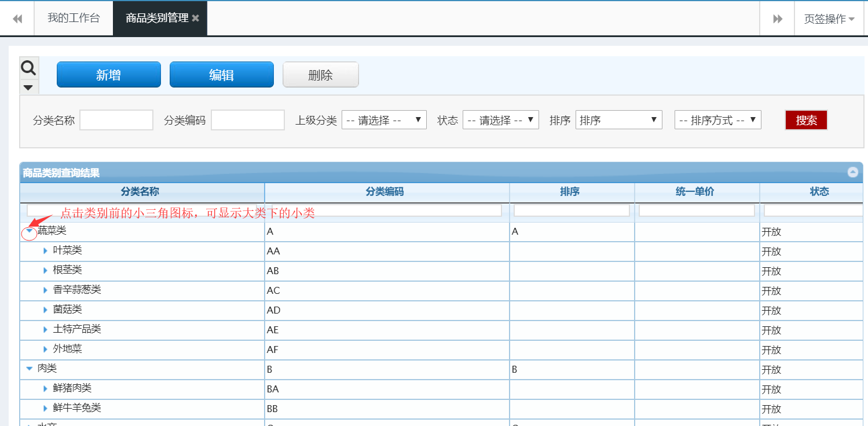The height and width of the screenshot is (426, 868).
Task: Click the 统一单价 column filter box
Action: pos(697,210)
